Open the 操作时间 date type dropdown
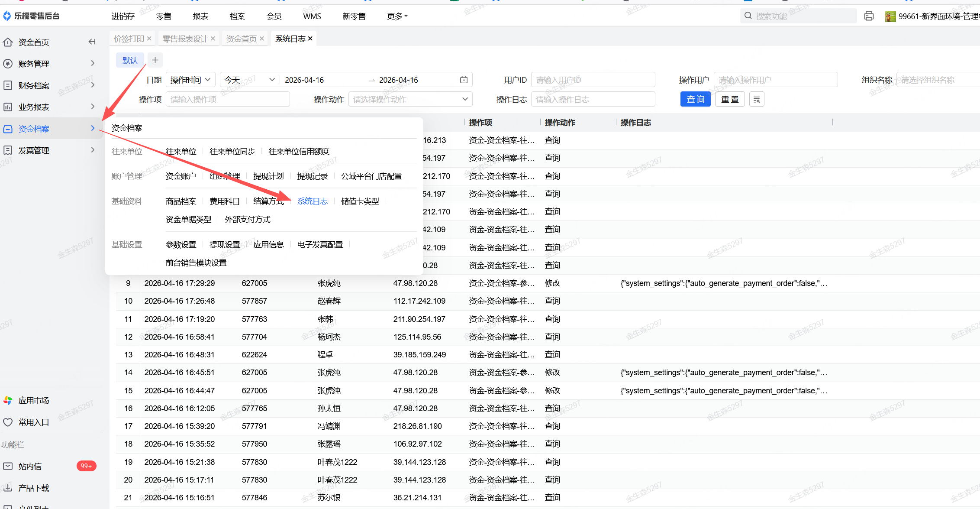The height and width of the screenshot is (509, 980). [190, 80]
